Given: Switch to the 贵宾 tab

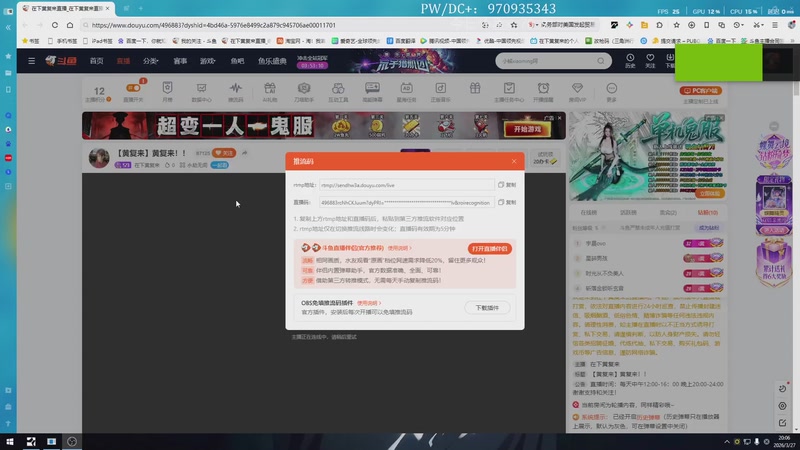Looking at the screenshot, I should tap(668, 212).
